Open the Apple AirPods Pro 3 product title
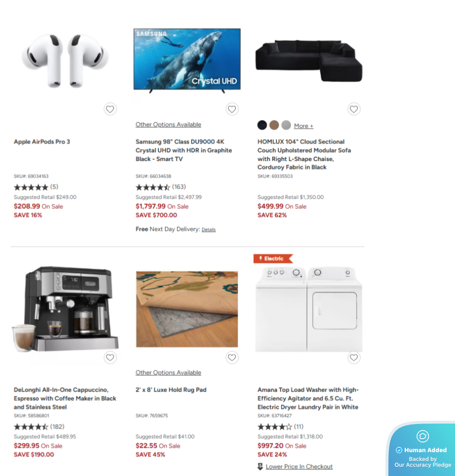This screenshot has height=476, width=455. tap(42, 142)
